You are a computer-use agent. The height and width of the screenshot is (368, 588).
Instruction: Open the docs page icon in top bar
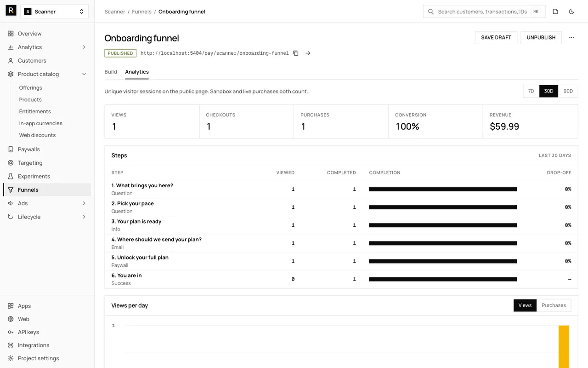coord(555,11)
